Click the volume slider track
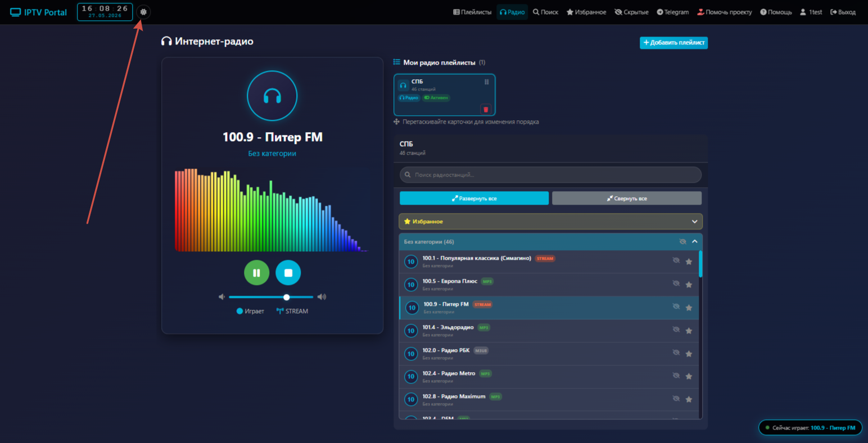The height and width of the screenshot is (443, 868). [271, 297]
